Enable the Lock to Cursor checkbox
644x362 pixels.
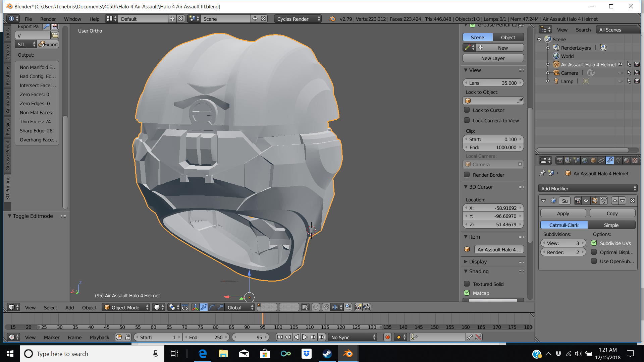pos(467,110)
